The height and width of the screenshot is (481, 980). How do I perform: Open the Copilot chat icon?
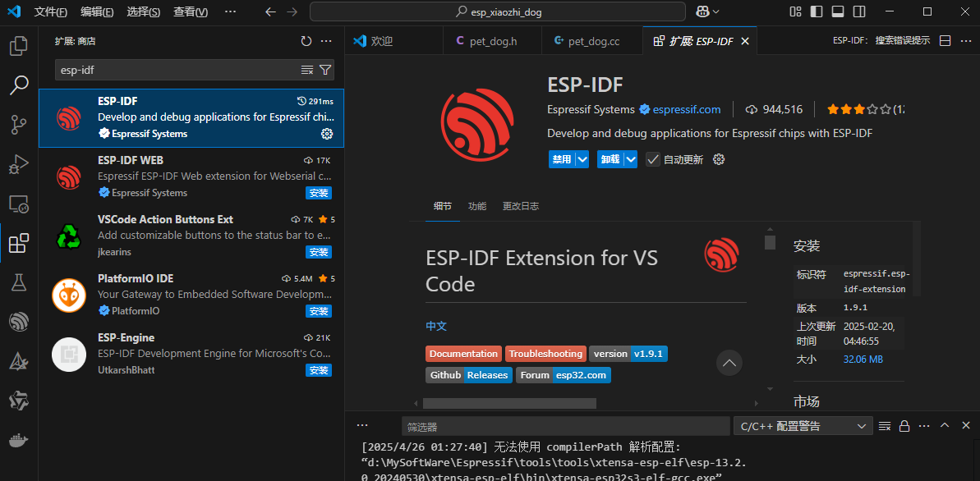[702, 11]
